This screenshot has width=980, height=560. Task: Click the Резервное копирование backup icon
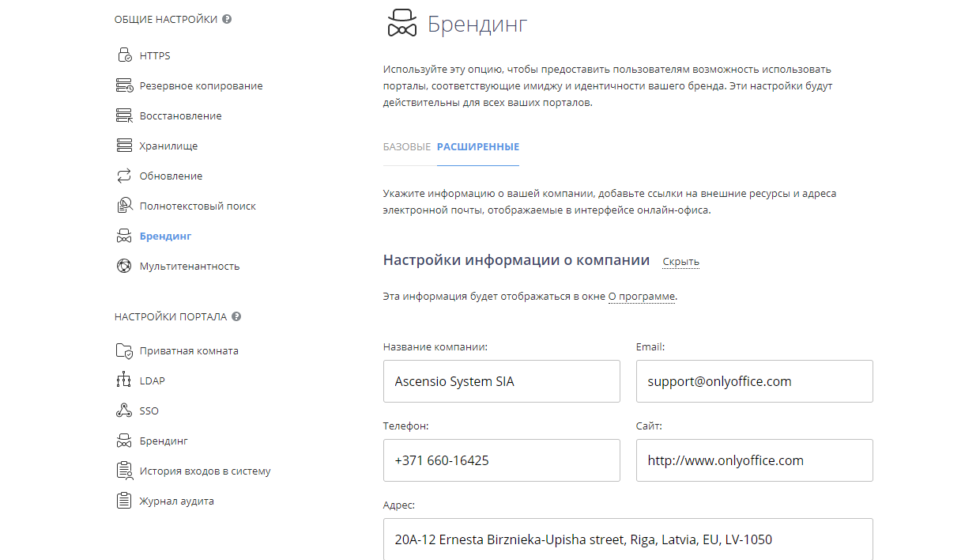[x=124, y=85]
